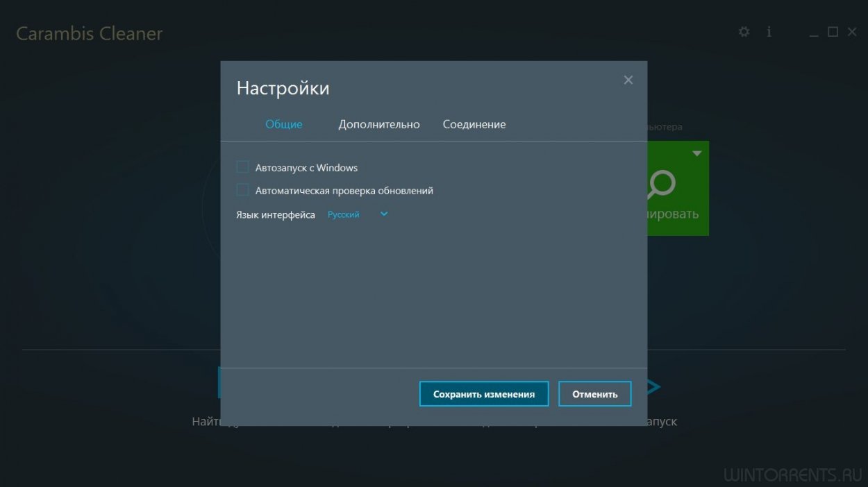Screen dimensions: 868x487
Task: Minimize the Carambis Cleaner window
Action: (815, 33)
